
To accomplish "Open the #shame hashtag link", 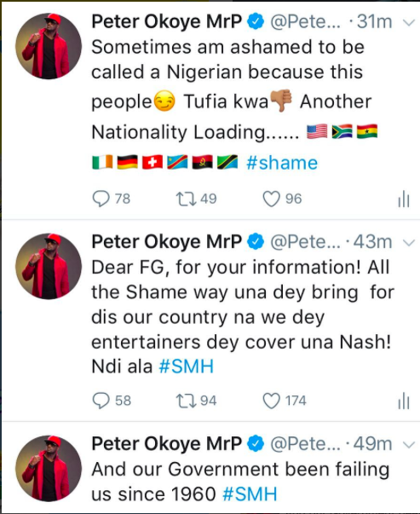I will click(282, 163).
